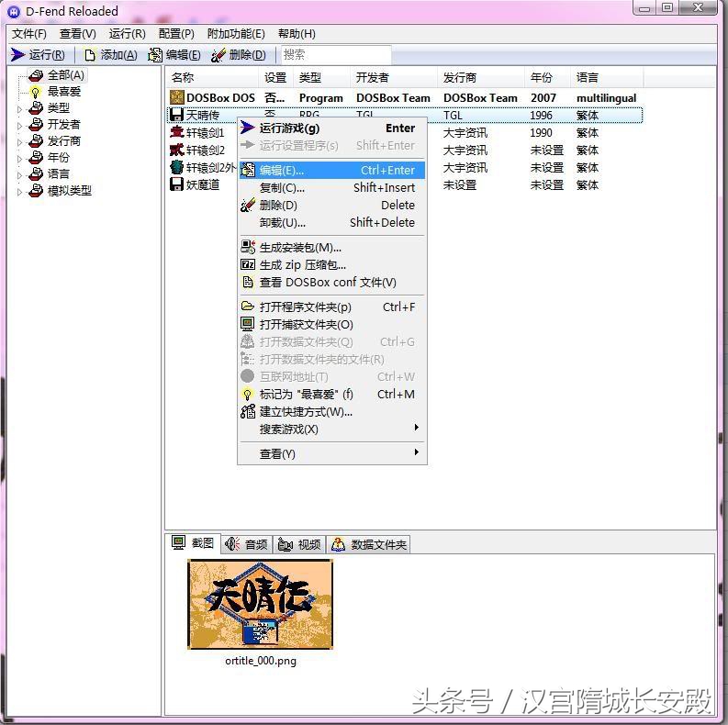Viewport: 728px width, 725px height.
Task: Click the data folder tab icon
Action: tap(338, 544)
